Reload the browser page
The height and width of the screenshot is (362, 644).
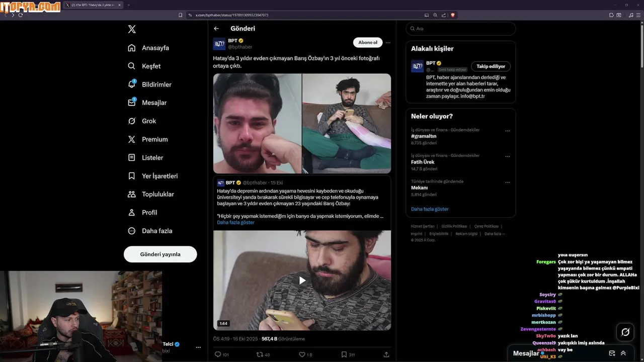tap(21, 15)
